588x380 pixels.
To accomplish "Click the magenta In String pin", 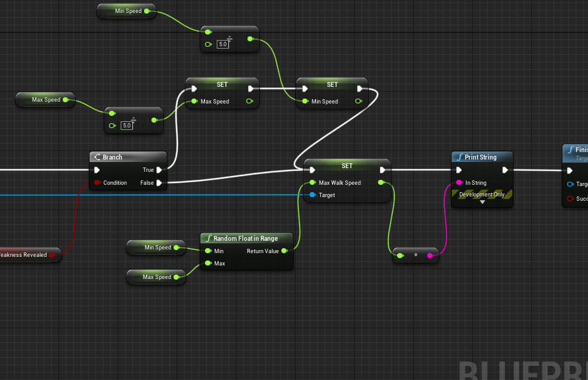I will [459, 183].
